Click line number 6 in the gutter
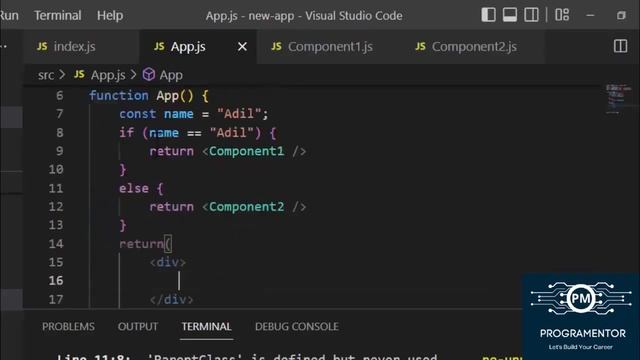The width and height of the screenshot is (640, 360). click(x=60, y=96)
